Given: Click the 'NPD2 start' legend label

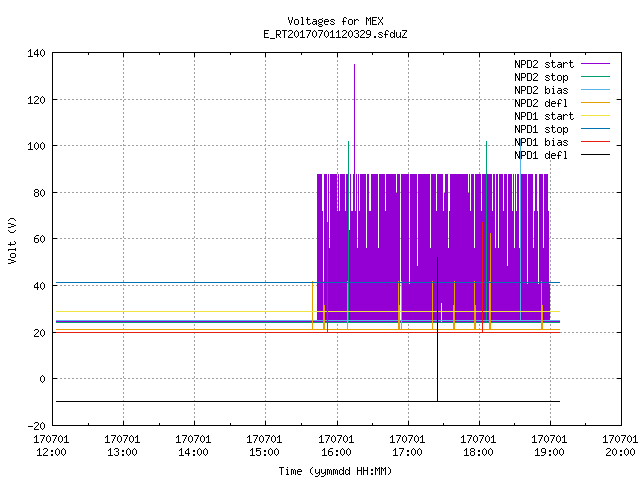Looking at the screenshot, I should 544,64.
